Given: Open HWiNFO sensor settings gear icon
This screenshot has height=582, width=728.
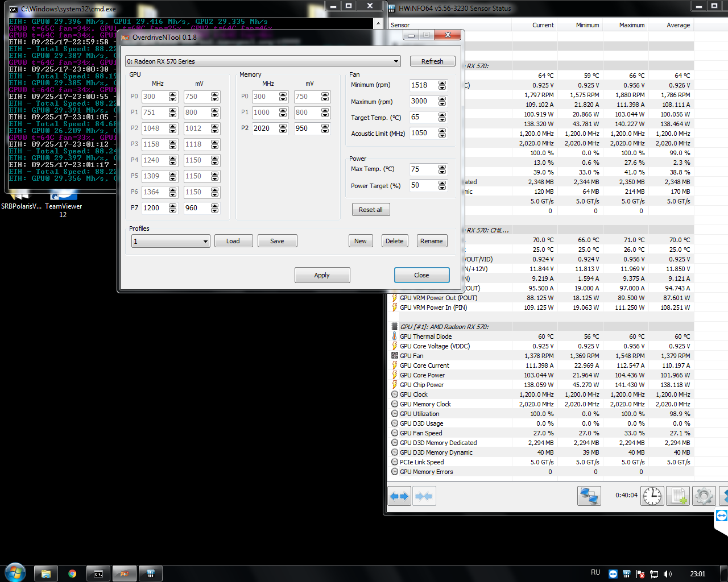Looking at the screenshot, I should 704,496.
